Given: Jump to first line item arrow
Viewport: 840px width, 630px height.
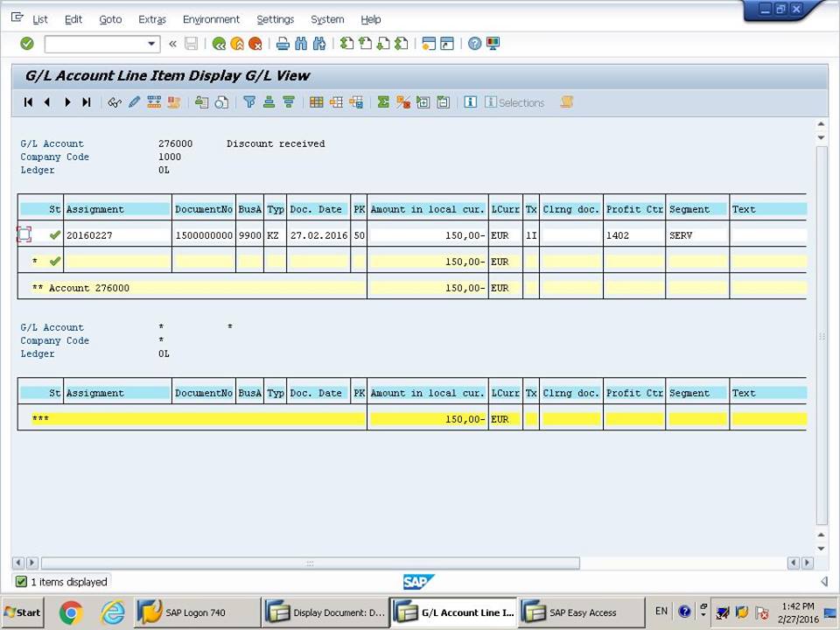Looking at the screenshot, I should point(28,102).
